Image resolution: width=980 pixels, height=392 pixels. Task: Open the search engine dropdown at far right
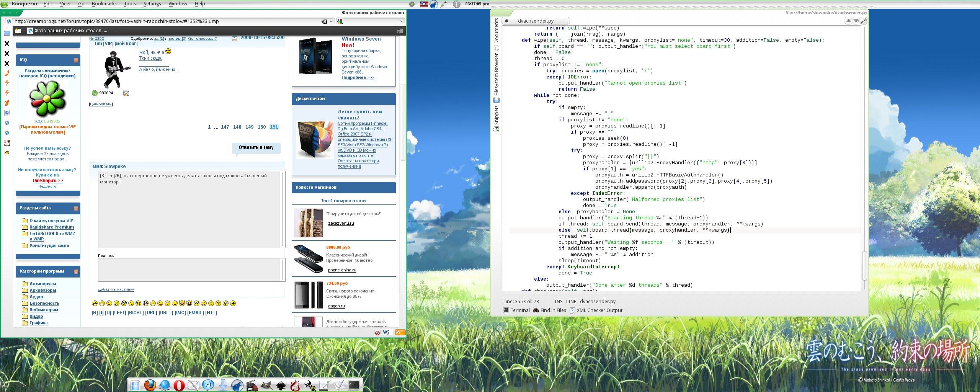pyautogui.click(x=402, y=21)
